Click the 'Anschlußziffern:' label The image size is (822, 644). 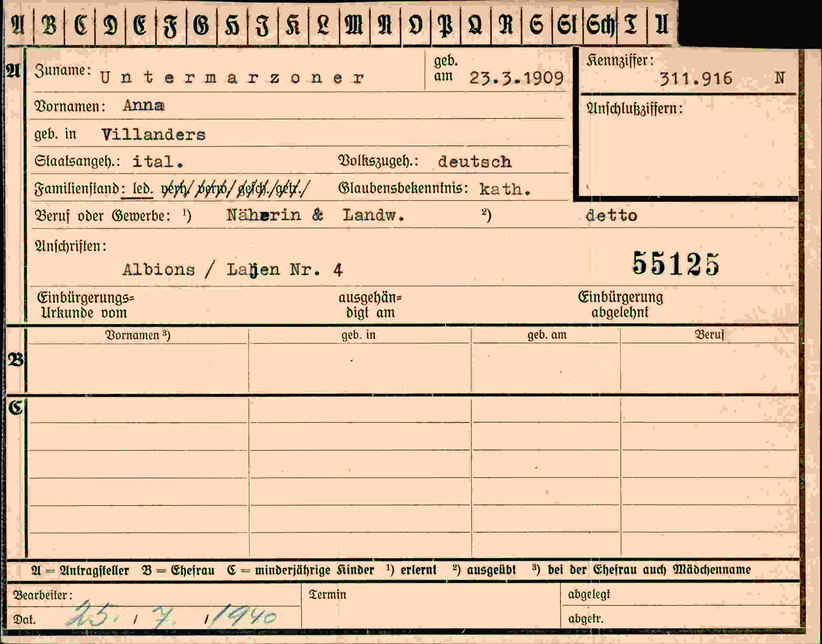pyautogui.click(x=635, y=109)
